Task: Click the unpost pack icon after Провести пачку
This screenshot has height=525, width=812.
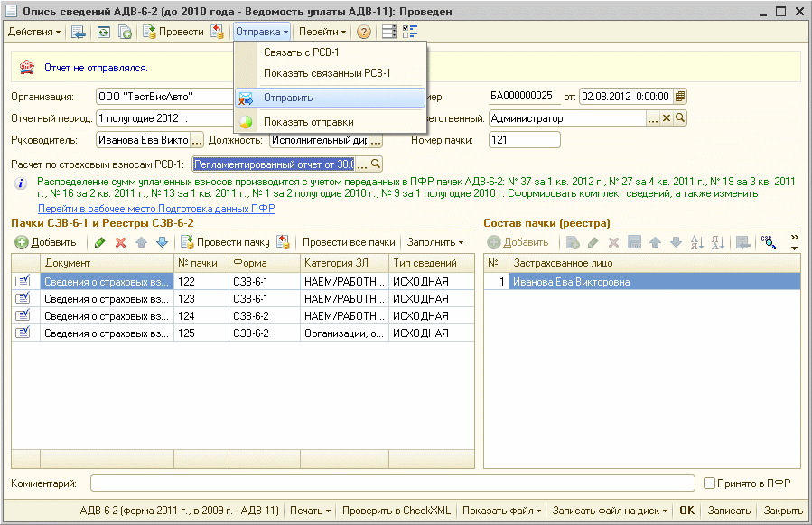Action: (283, 242)
